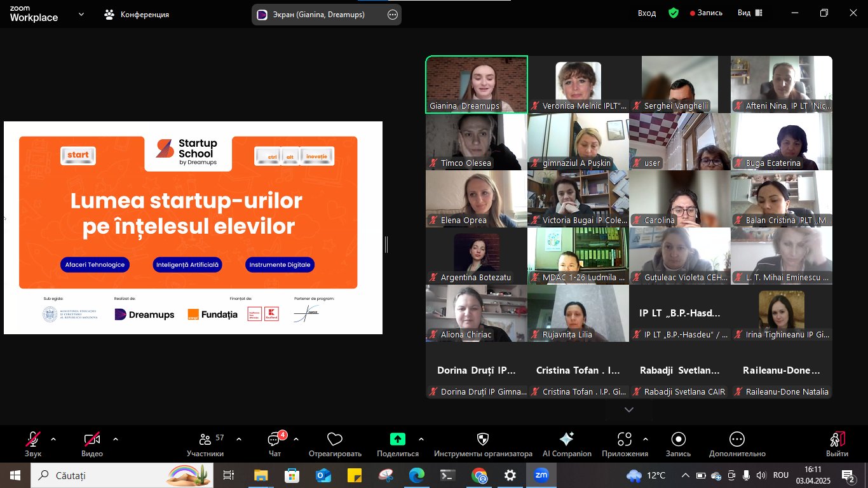Click Afaceri Tehnologice pill in slide
Image resolution: width=868 pixels, height=488 pixels.
[95, 264]
